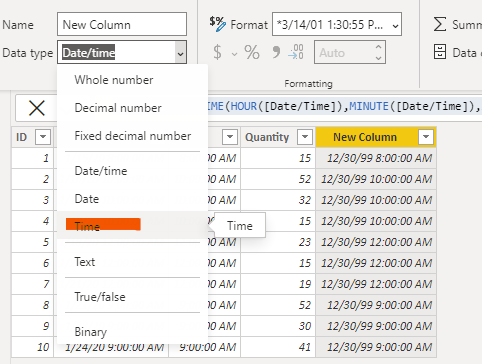Select Binary data type option
This screenshot has height=364, width=482.
point(132,331)
